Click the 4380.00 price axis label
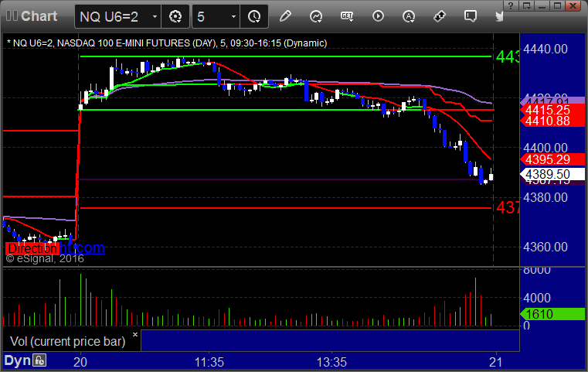 pos(546,197)
